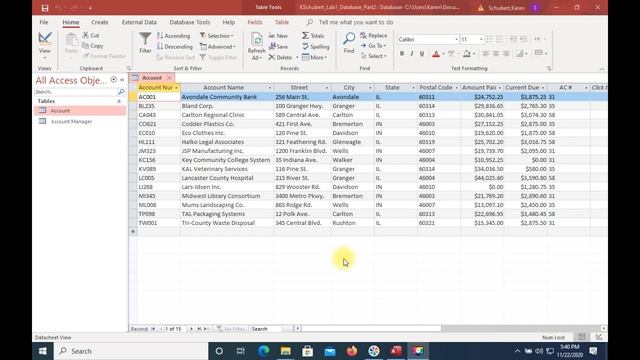This screenshot has height=360, width=640.
Task: Select the Bland Corp. cell
Action: [x=227, y=106]
